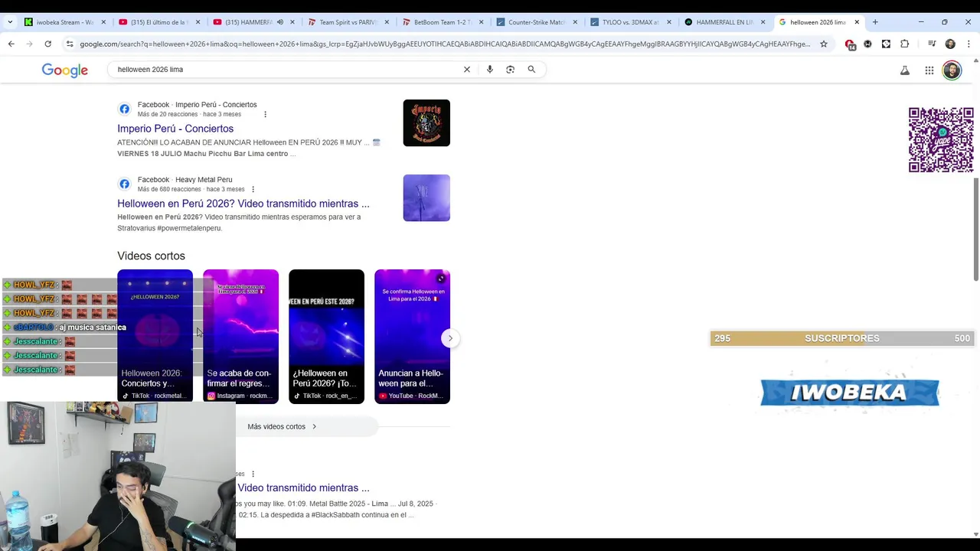Click the 'Videos cortos' heading
Image resolution: width=980 pixels, height=551 pixels.
[x=151, y=256]
